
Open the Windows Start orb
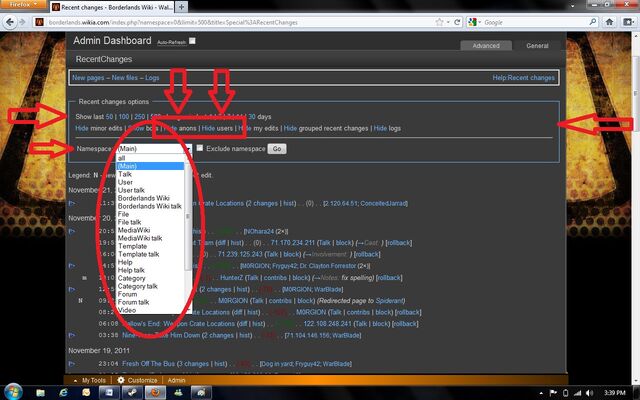coord(13,392)
